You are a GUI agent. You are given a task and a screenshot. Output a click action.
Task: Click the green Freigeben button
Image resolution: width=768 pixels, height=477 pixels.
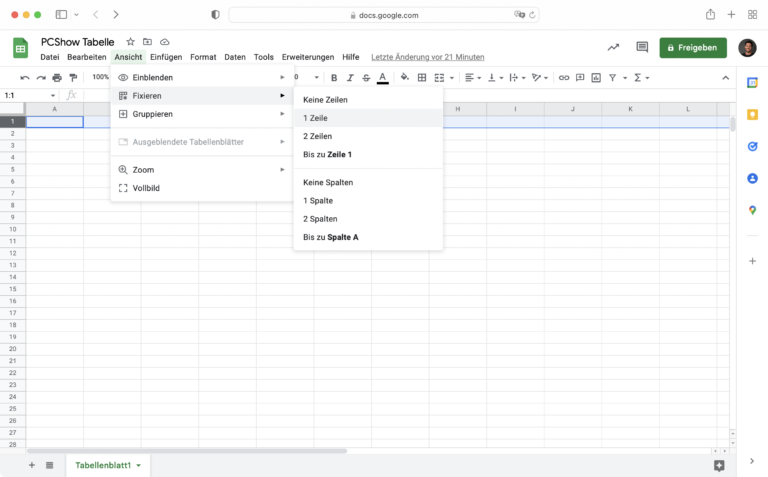click(x=693, y=47)
